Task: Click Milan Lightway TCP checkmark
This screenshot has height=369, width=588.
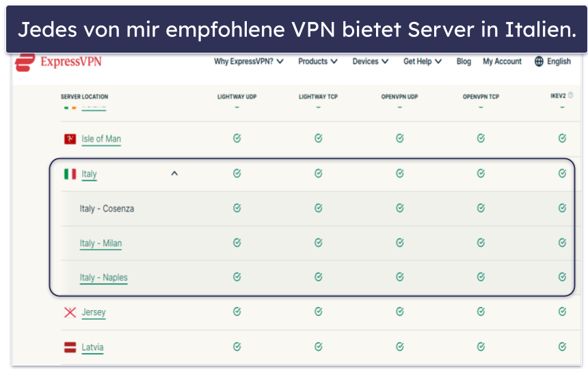Action: (x=319, y=242)
